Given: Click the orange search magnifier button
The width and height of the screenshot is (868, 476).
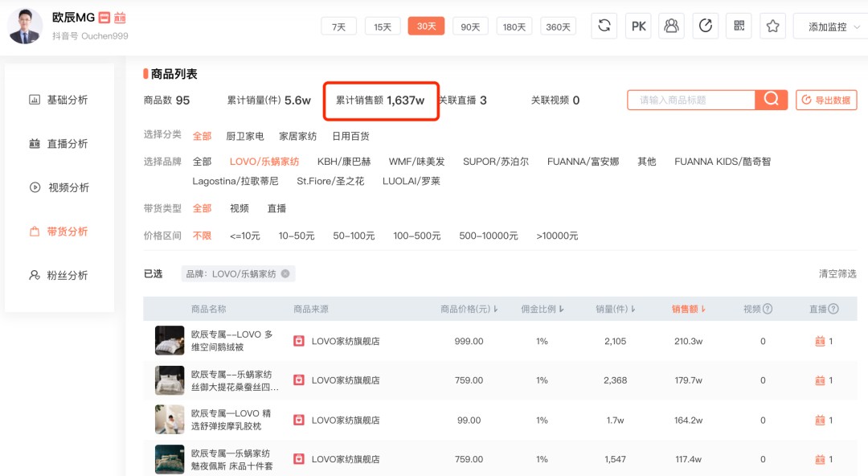Looking at the screenshot, I should tap(771, 100).
